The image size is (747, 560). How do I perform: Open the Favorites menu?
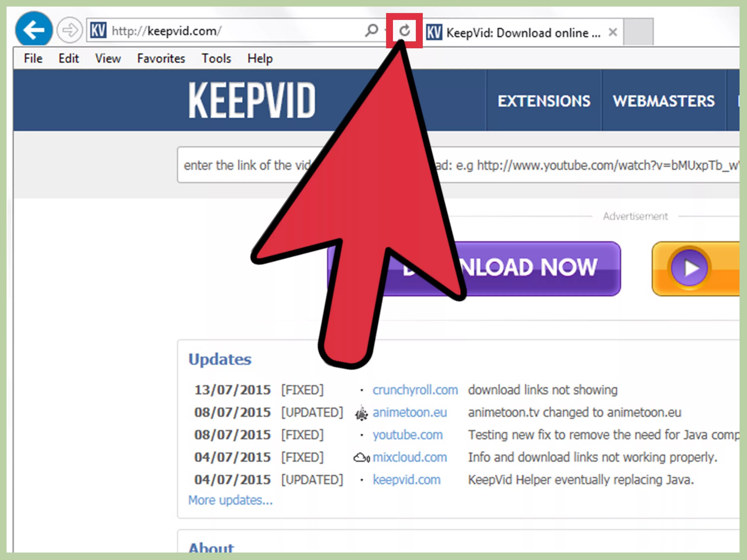pos(161,59)
